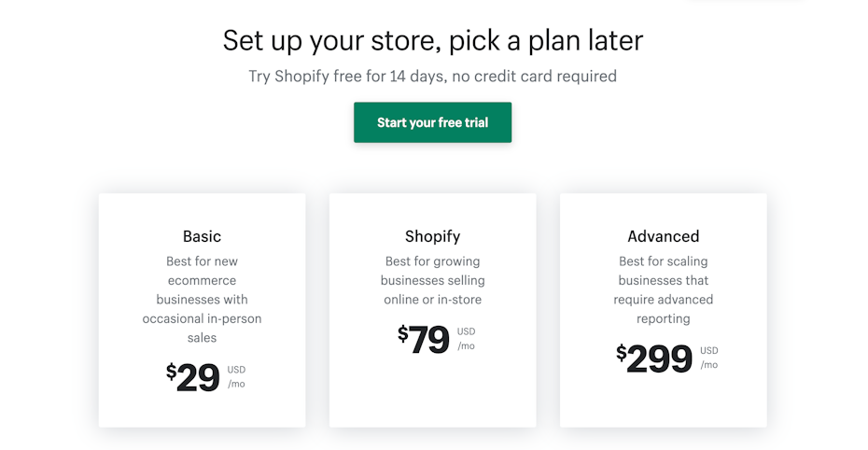This screenshot has height=450, width=868.
Task: Click the /mo label under Shopify plan's USD
Action: click(x=466, y=346)
